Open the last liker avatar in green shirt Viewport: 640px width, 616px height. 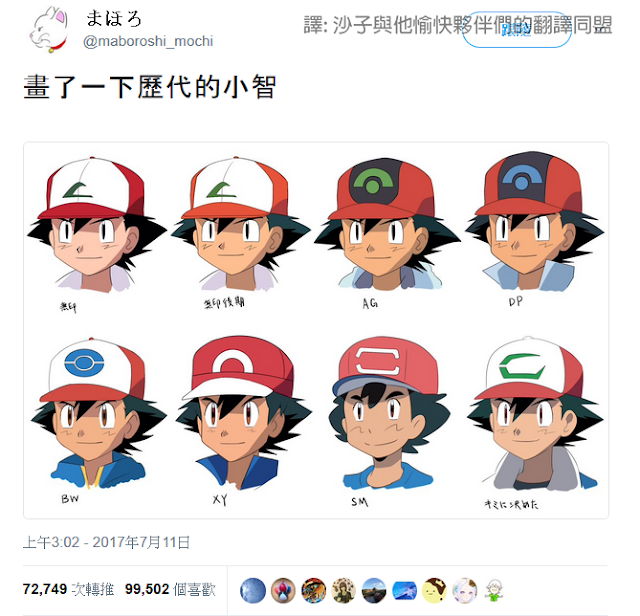494,590
